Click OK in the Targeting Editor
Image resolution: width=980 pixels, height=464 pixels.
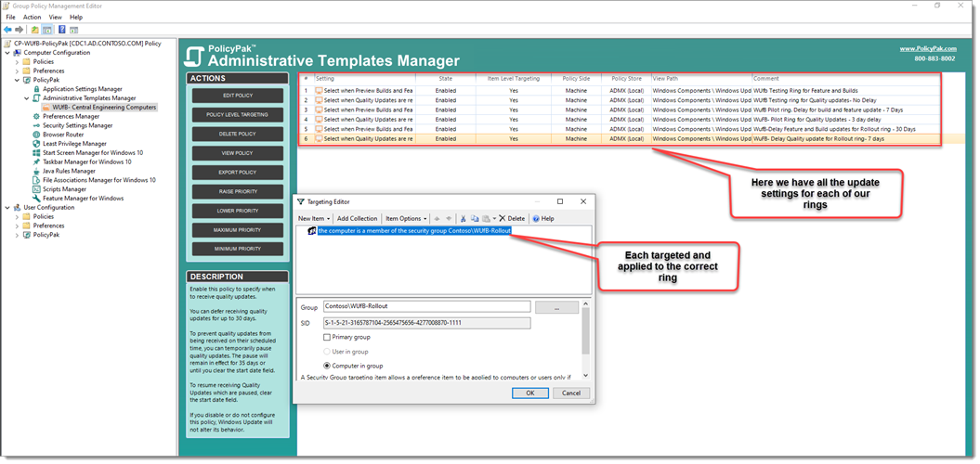point(530,393)
